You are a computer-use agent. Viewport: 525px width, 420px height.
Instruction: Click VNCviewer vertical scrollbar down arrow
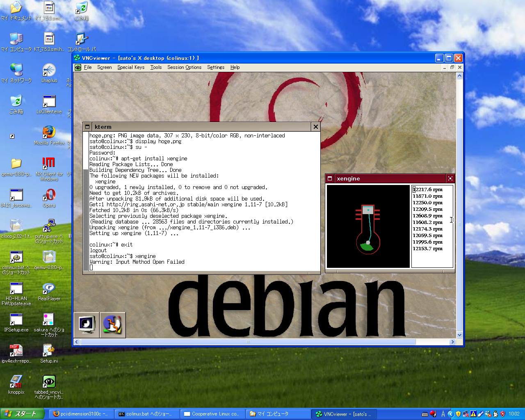[459, 335]
